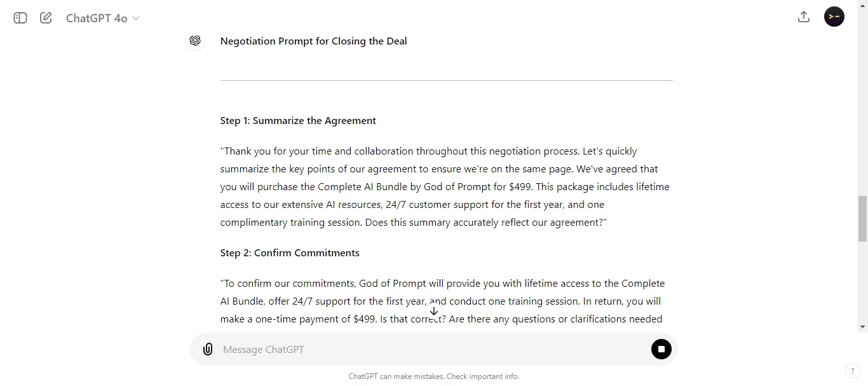Click the OpenAI logo beside the response
Viewport: 868px width, 386px height.
tap(195, 41)
